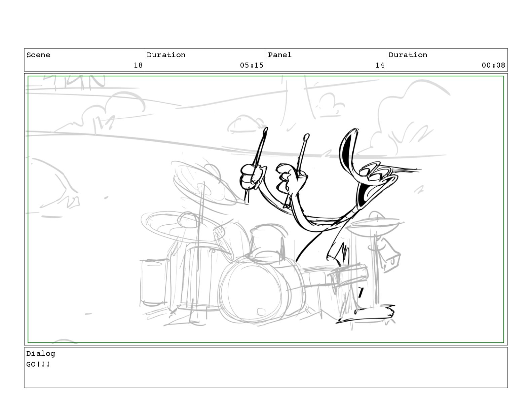The width and height of the screenshot is (532, 412).
Task: Select the Panel label text
Action: [x=280, y=55]
